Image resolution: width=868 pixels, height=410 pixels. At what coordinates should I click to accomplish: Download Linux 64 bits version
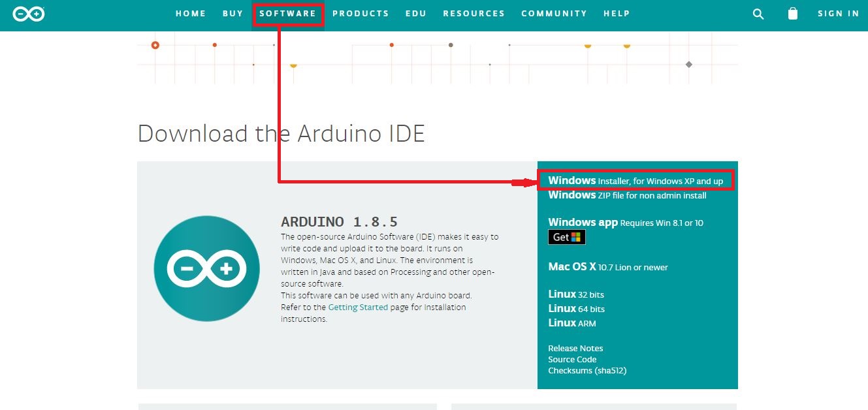[576, 309]
